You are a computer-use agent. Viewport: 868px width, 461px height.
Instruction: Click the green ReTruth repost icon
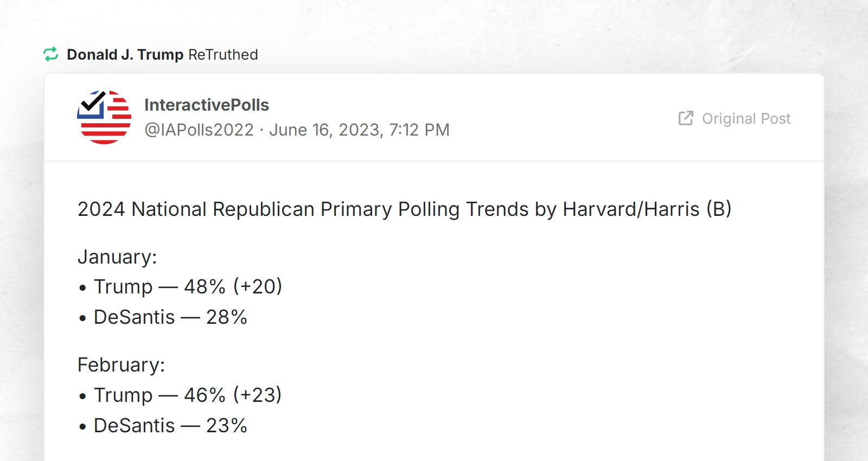pos(50,54)
